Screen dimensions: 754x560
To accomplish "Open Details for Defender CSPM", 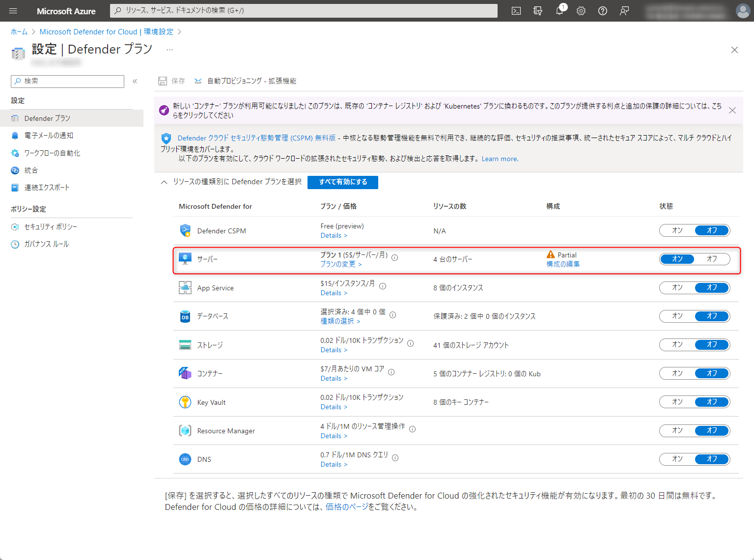I will pyautogui.click(x=334, y=236).
